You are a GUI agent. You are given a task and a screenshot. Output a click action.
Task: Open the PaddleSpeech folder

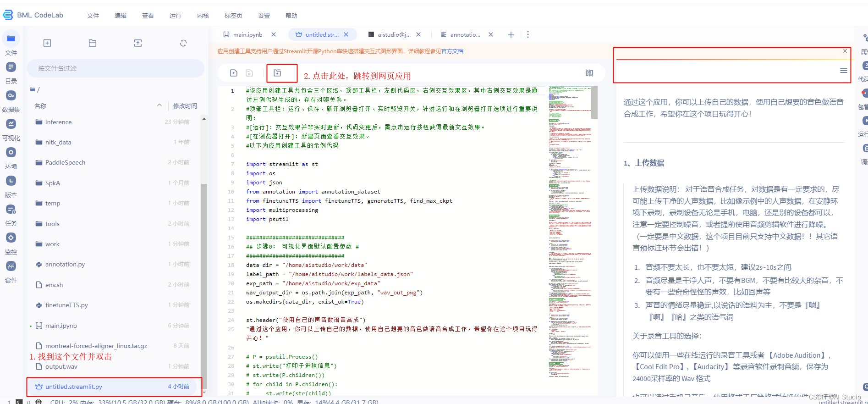[114, 162]
